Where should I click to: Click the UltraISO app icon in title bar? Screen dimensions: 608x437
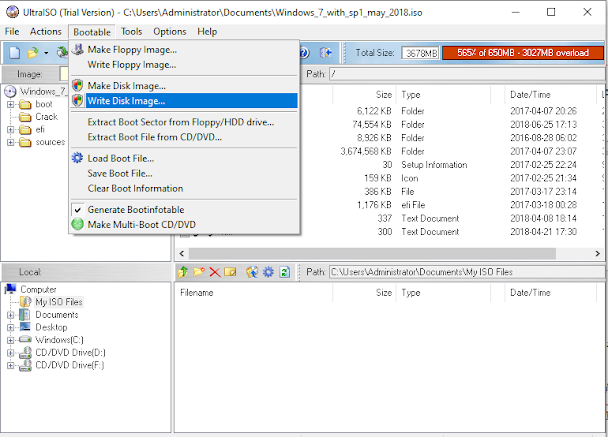(x=12, y=12)
